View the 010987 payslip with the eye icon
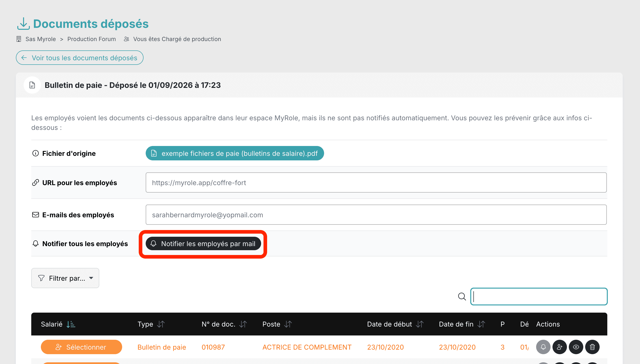Viewport: 640px width, 364px height. 576,347
